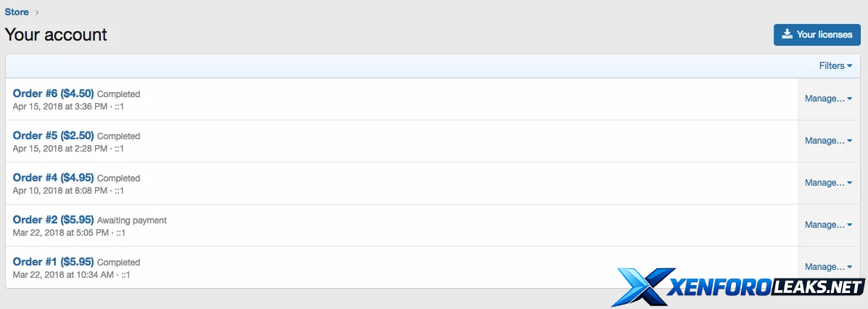Click the Your licenses download button

pos(817,34)
